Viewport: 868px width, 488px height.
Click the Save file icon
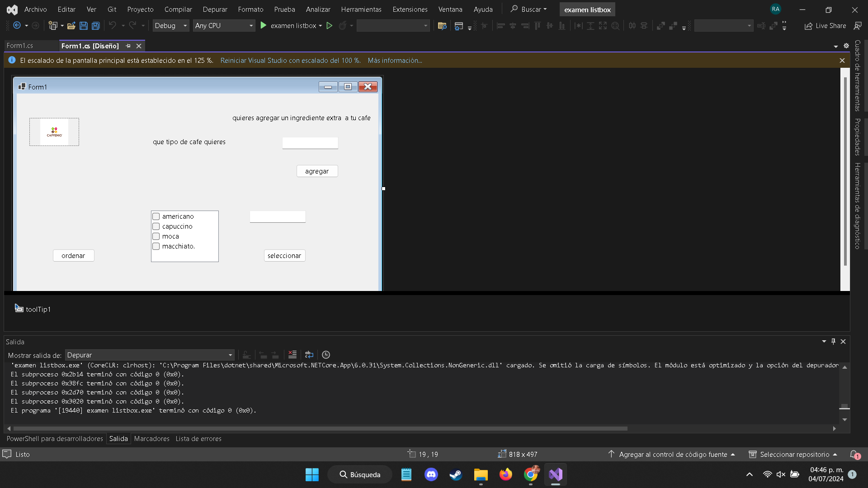click(84, 26)
